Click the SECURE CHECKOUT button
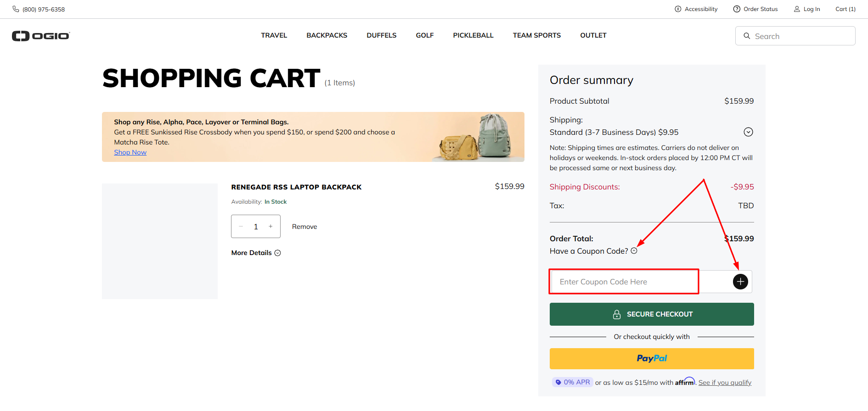868x411 pixels. [x=652, y=314]
